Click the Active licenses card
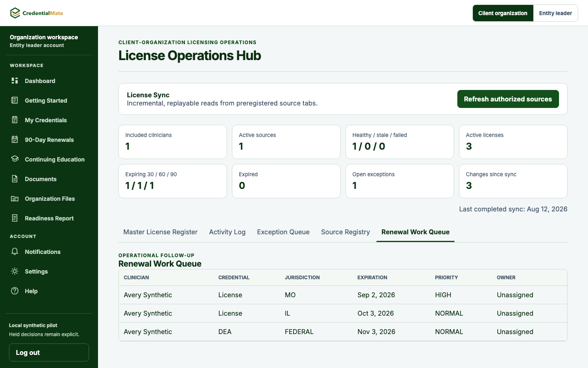 pyautogui.click(x=513, y=142)
